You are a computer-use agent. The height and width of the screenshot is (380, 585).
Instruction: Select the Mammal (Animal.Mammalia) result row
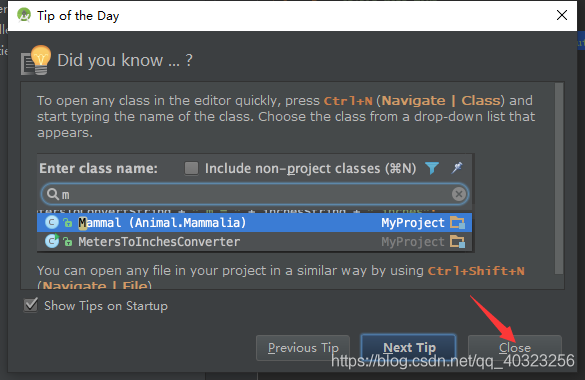point(254,223)
